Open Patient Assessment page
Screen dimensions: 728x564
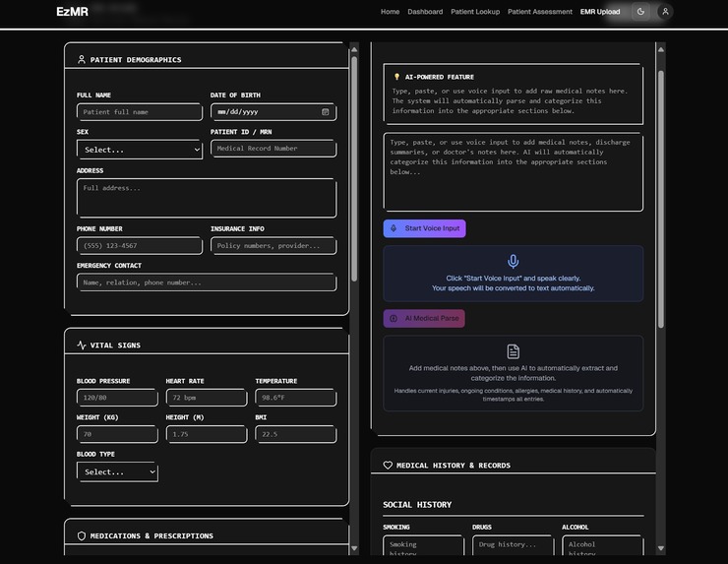pyautogui.click(x=539, y=12)
